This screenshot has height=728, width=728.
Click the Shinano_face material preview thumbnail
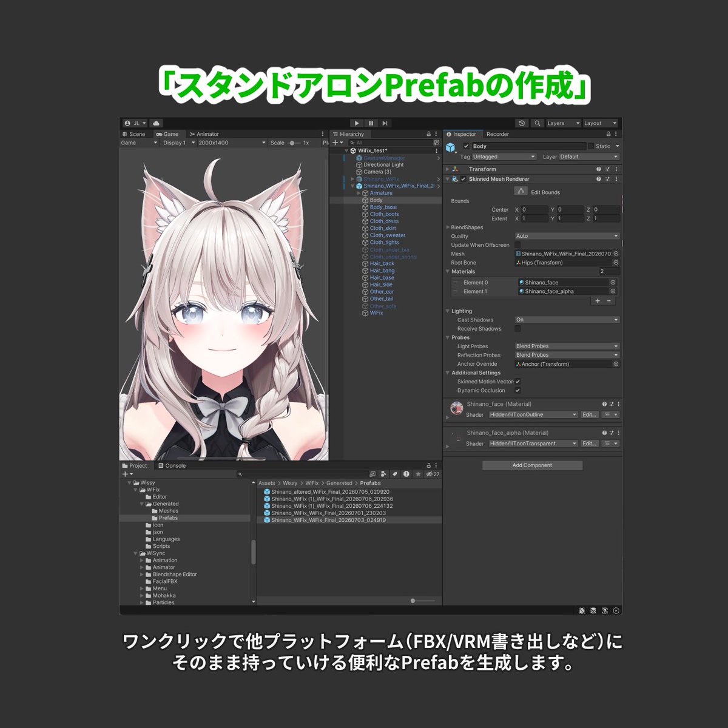pos(456,407)
